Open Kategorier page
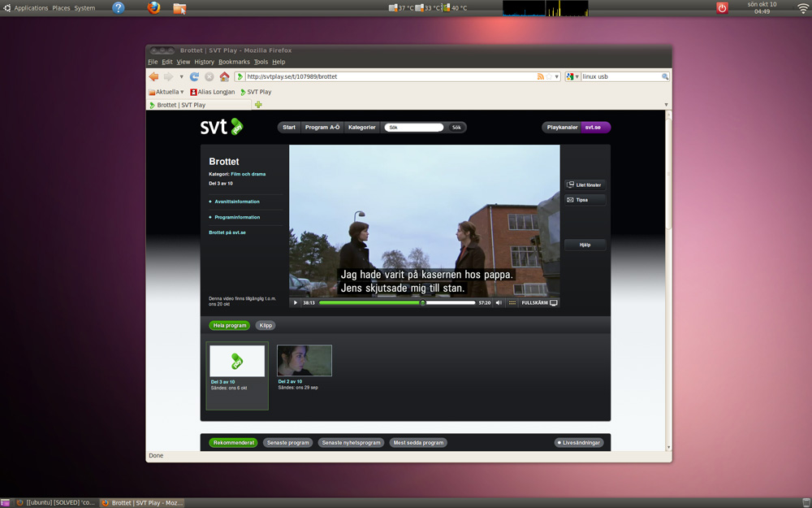 coord(362,127)
